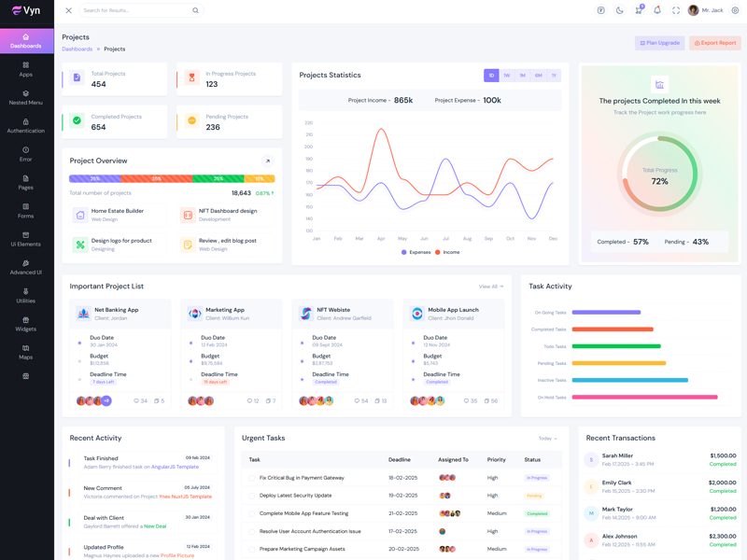Click the green segment of project overview bar
747x560 pixels.
coord(218,178)
